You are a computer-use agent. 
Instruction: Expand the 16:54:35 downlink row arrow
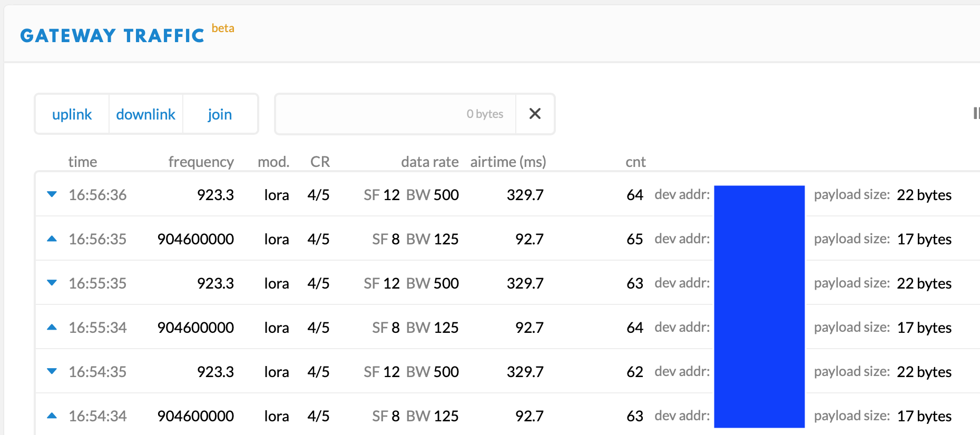click(52, 371)
